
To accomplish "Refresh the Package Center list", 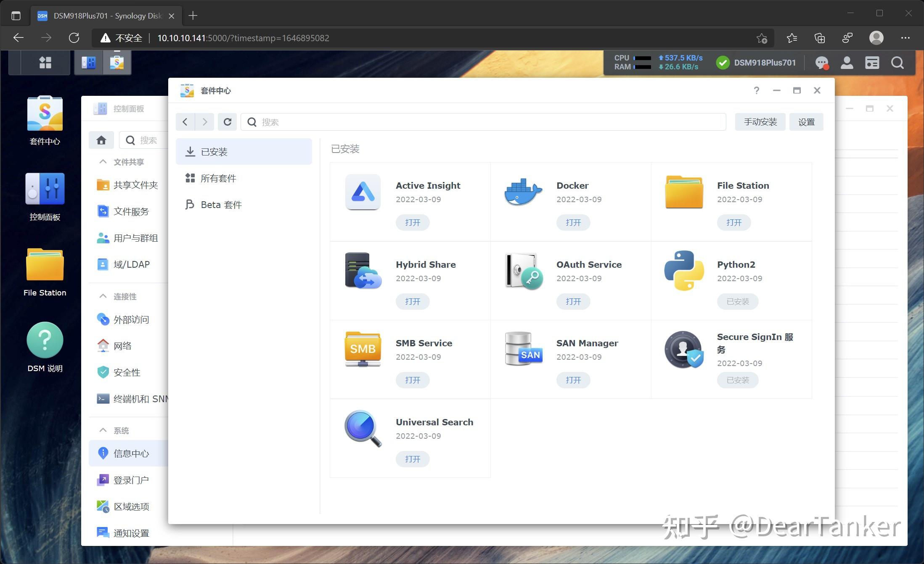I will 227,122.
